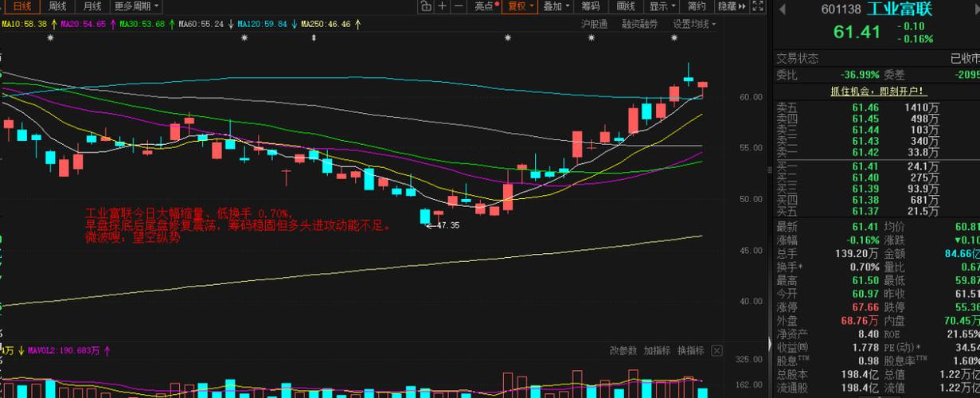Click the 简约 simple view button
Screen dimensions: 980x398
[x=696, y=6]
